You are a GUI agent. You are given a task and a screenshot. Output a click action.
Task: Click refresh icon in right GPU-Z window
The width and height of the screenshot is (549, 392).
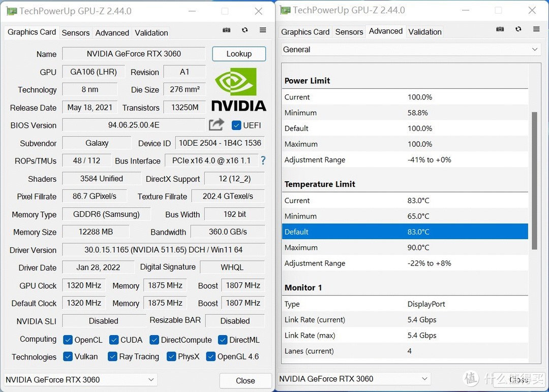(518, 29)
